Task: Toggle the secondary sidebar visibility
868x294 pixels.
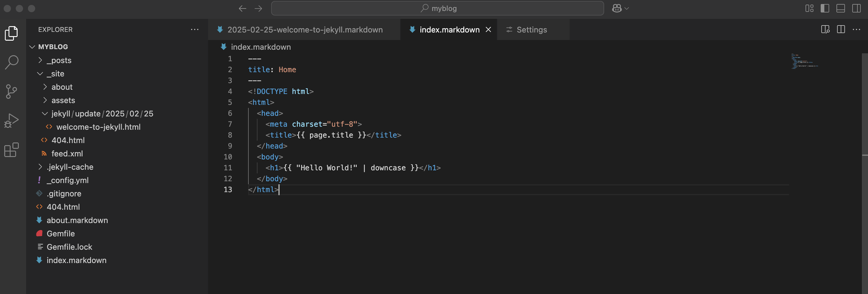Action: 856,8
